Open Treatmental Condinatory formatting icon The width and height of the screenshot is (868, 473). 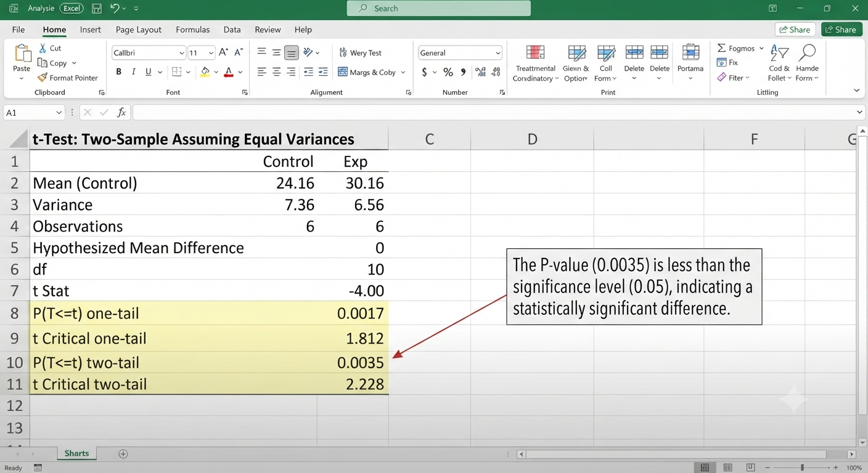pyautogui.click(x=535, y=53)
